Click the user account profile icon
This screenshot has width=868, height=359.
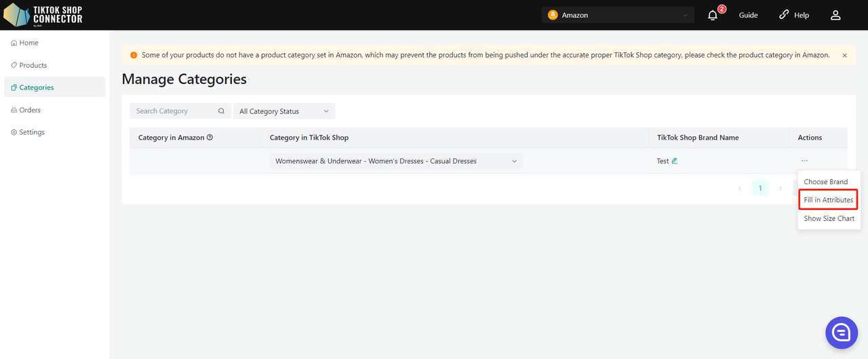tap(835, 15)
